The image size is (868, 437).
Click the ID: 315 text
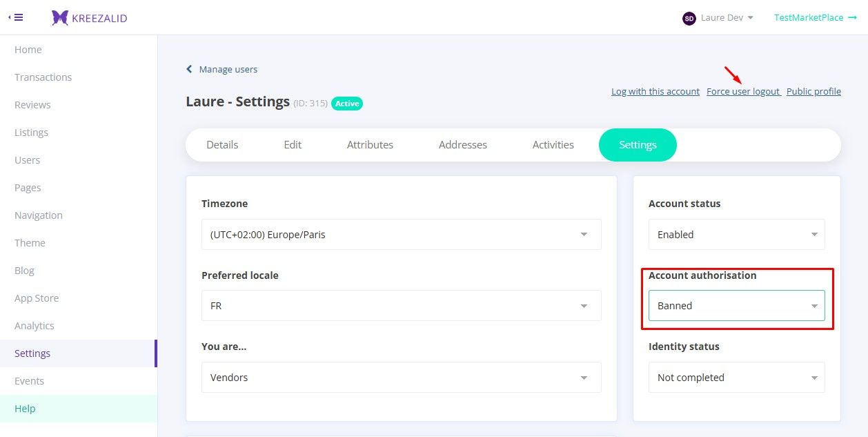coord(310,104)
